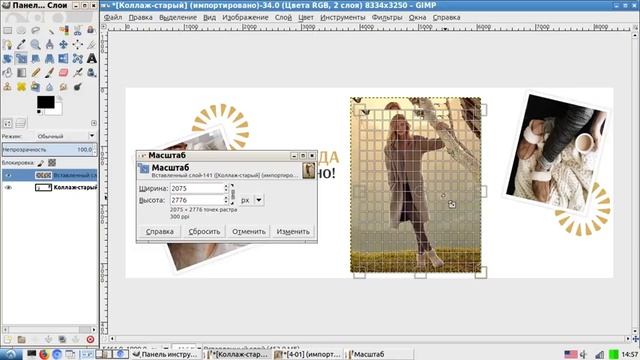
Task: Duplicate the layer in Layers panel
Action: [62, 339]
